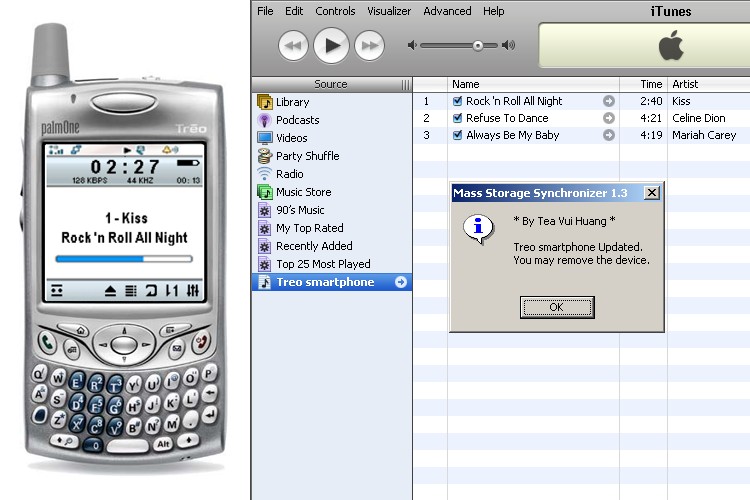Open the File menu

265,11
